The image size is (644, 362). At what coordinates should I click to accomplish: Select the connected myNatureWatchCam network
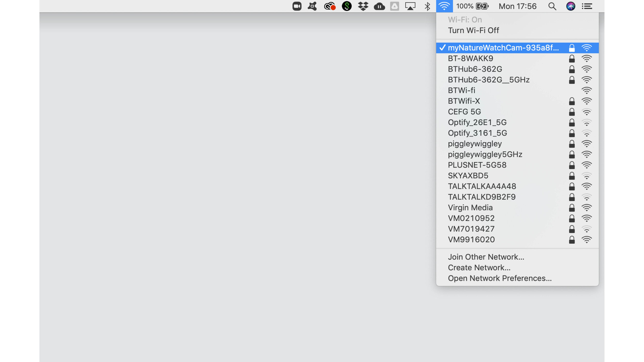click(517, 48)
